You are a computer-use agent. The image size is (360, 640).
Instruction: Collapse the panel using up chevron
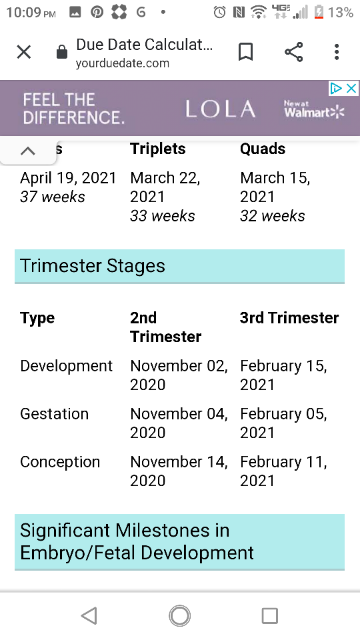coord(27,151)
